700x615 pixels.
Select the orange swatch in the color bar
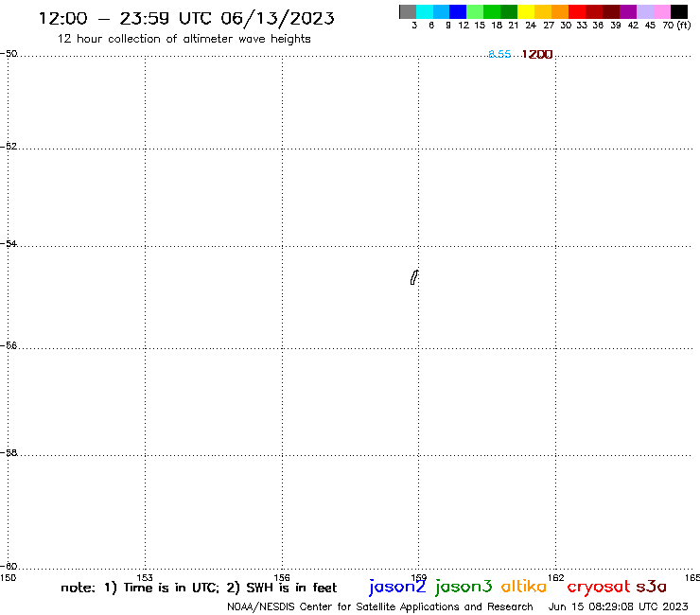point(560,11)
